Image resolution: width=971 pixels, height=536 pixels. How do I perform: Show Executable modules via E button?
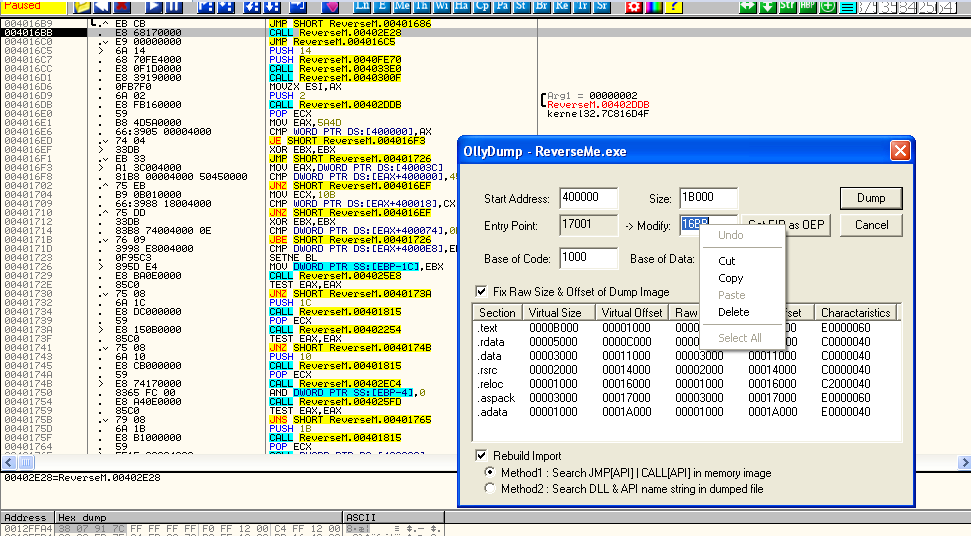click(x=382, y=7)
